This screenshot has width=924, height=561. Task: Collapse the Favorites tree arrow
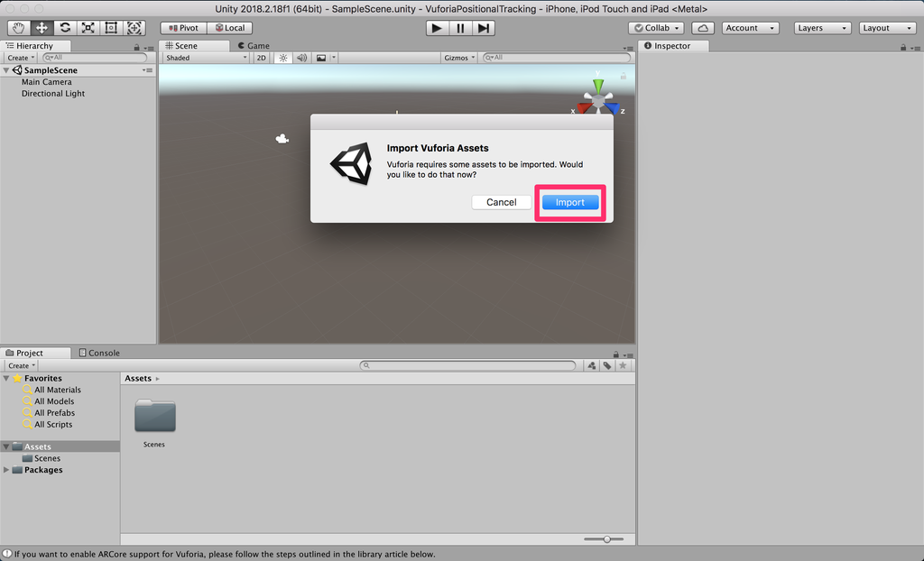tap(6, 378)
